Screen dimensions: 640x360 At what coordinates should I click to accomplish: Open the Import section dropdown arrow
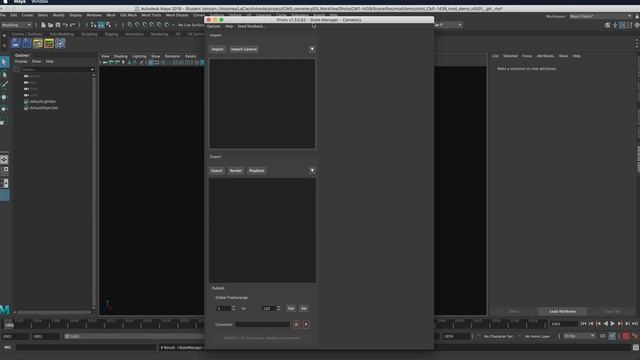click(x=312, y=49)
